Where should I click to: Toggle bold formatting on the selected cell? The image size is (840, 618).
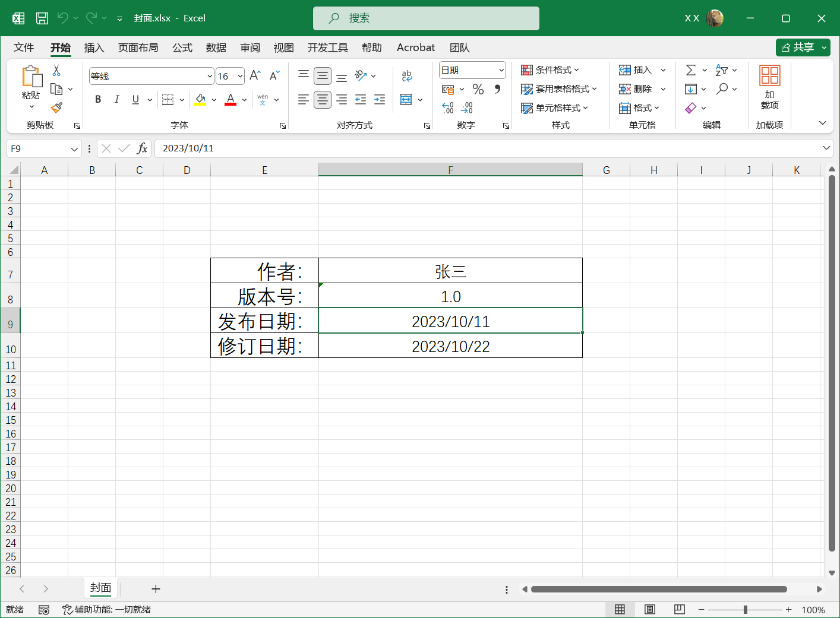97,99
